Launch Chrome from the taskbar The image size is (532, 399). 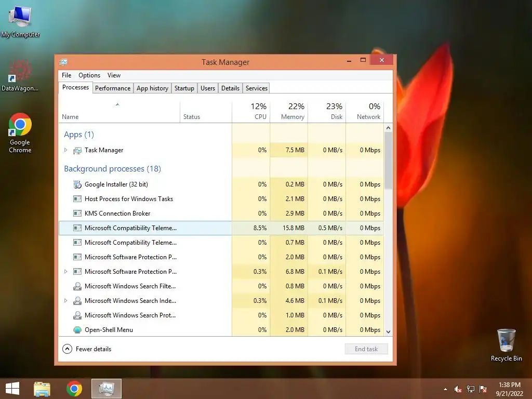click(74, 389)
